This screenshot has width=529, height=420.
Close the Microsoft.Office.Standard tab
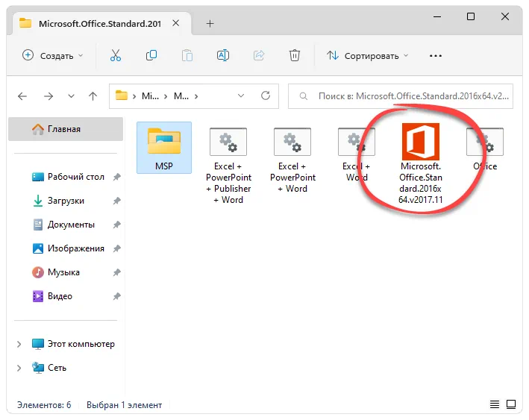(176, 23)
